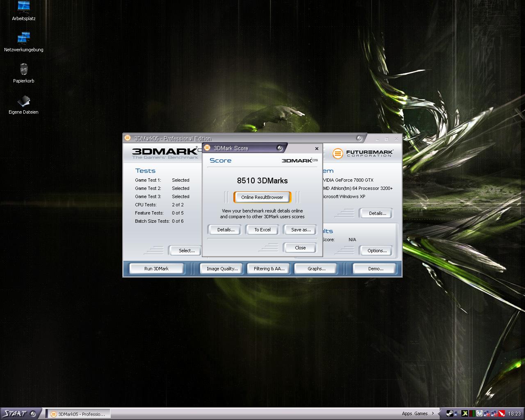Image resolution: width=525 pixels, height=420 pixels.
Task: Click the CPU Tests 2 of 2 row
Action: click(x=159, y=205)
